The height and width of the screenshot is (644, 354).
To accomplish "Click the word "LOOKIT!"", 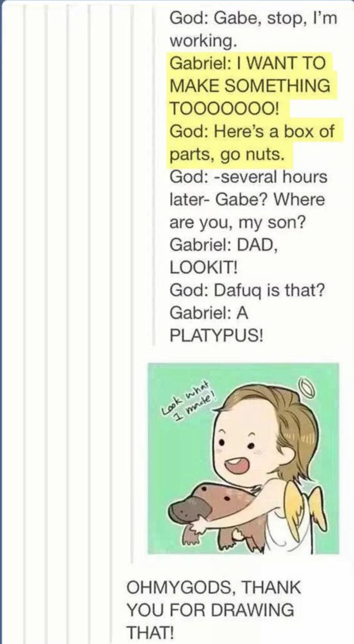I will tap(204, 268).
